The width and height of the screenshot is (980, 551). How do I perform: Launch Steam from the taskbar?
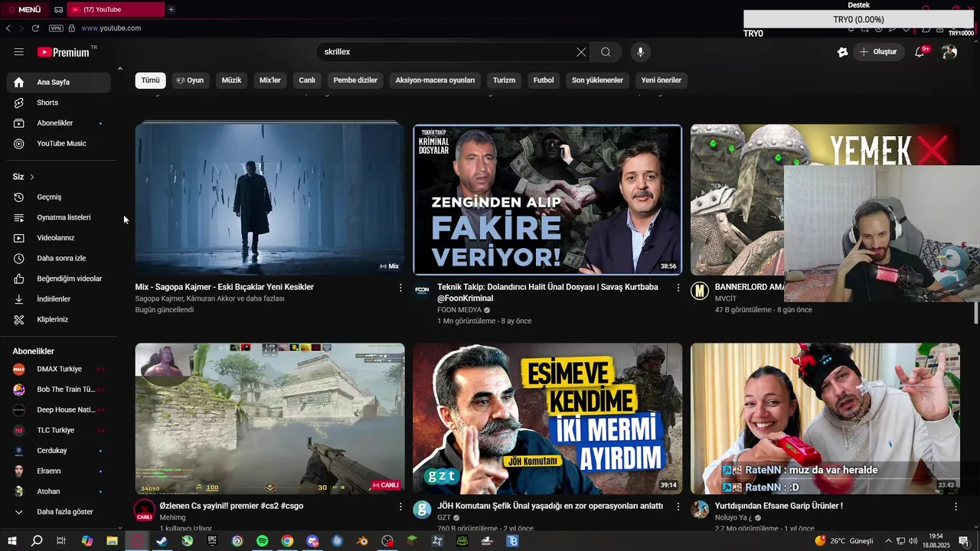pos(162,541)
